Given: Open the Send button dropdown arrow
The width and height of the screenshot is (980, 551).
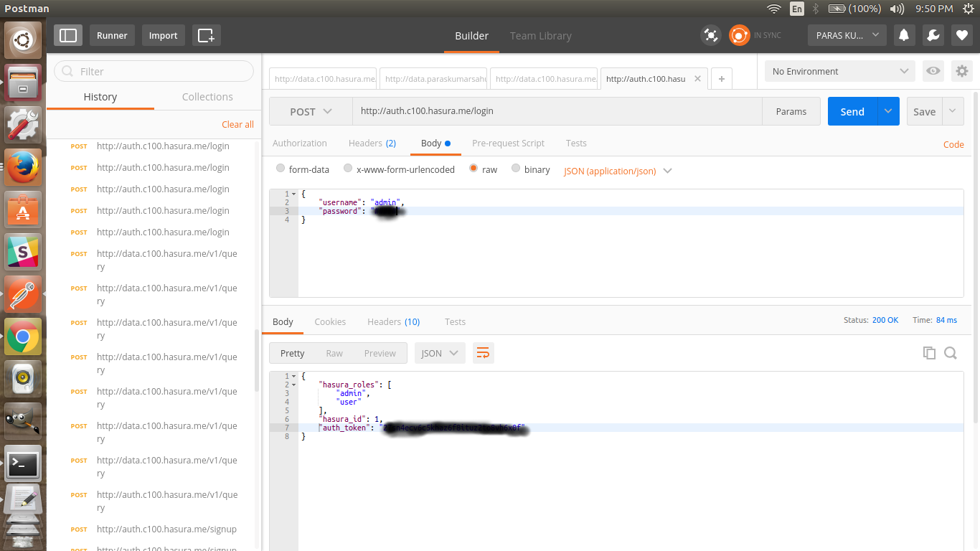Looking at the screenshot, I should click(888, 111).
